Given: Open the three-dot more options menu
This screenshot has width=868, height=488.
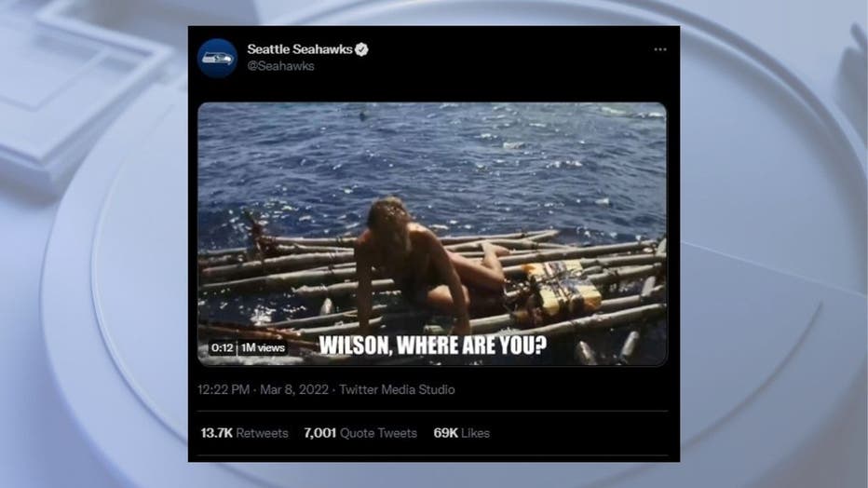Looking at the screenshot, I should [x=660, y=49].
